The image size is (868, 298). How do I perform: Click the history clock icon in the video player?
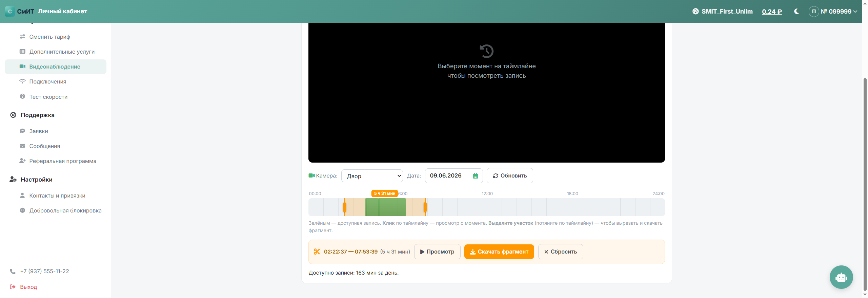(x=487, y=51)
